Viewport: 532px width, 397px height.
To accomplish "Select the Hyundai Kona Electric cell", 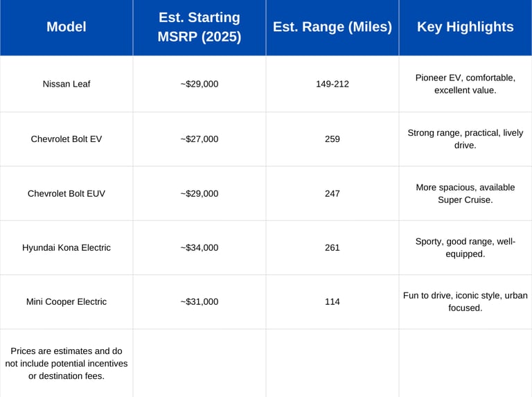I will coord(66,247).
